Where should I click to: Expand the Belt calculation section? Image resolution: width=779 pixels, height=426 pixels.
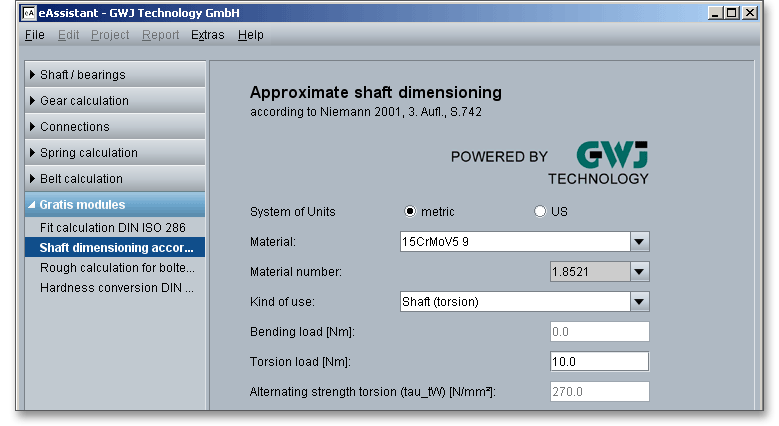click(113, 179)
